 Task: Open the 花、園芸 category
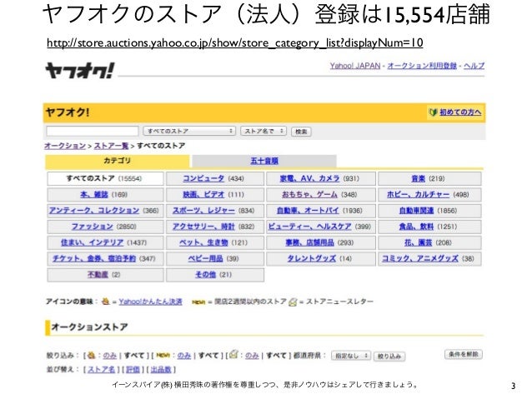pos(418,242)
